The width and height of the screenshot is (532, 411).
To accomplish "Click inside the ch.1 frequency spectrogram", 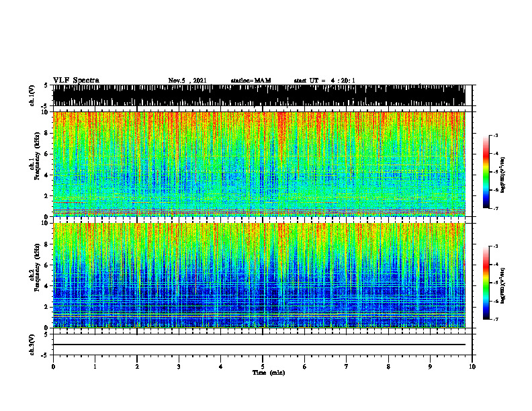I will coord(259,164).
